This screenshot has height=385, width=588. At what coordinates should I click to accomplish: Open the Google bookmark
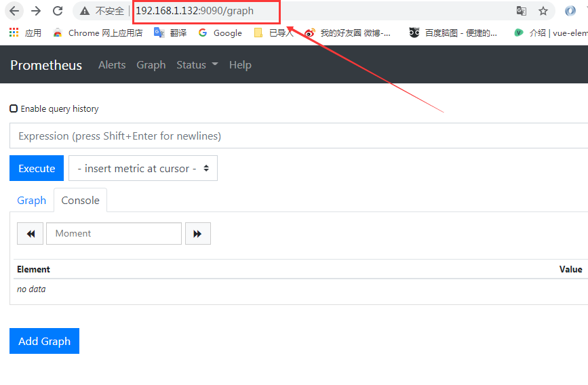[x=220, y=33]
